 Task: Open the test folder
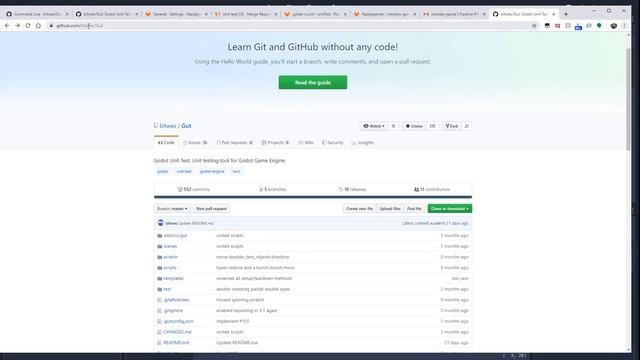point(167,289)
